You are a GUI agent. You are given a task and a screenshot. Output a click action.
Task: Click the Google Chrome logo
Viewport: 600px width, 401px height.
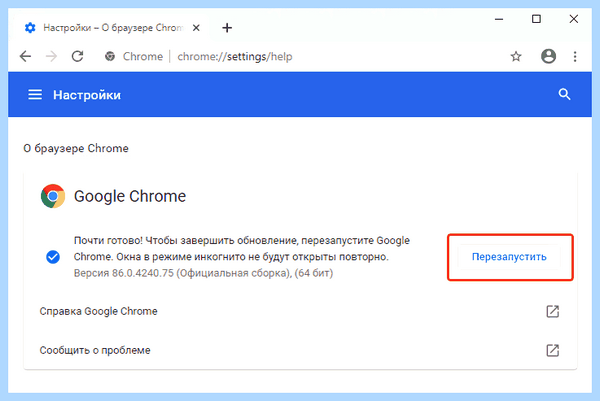53,196
